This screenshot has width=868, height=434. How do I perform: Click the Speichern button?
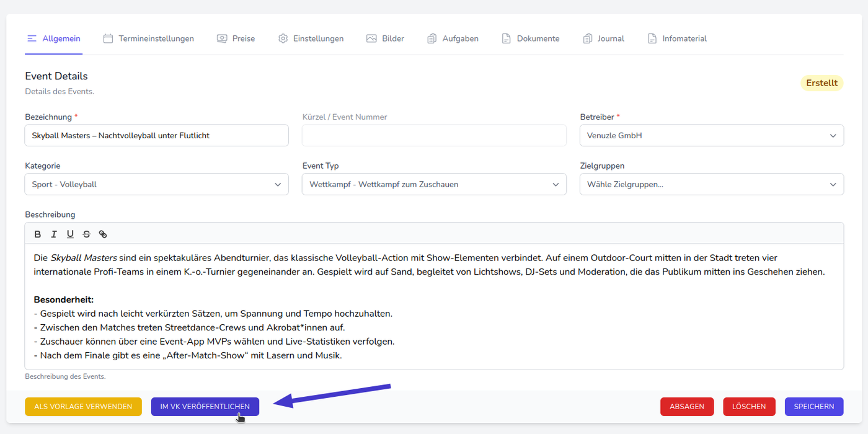[x=813, y=407]
